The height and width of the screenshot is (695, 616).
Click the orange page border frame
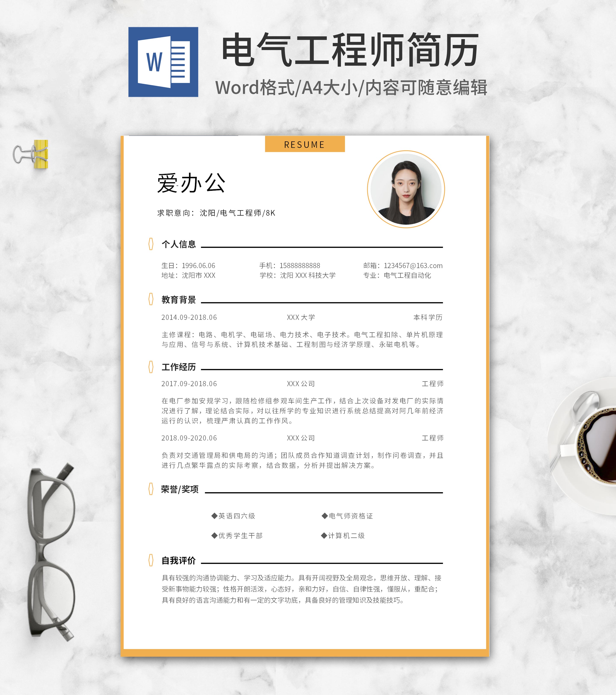(122, 340)
